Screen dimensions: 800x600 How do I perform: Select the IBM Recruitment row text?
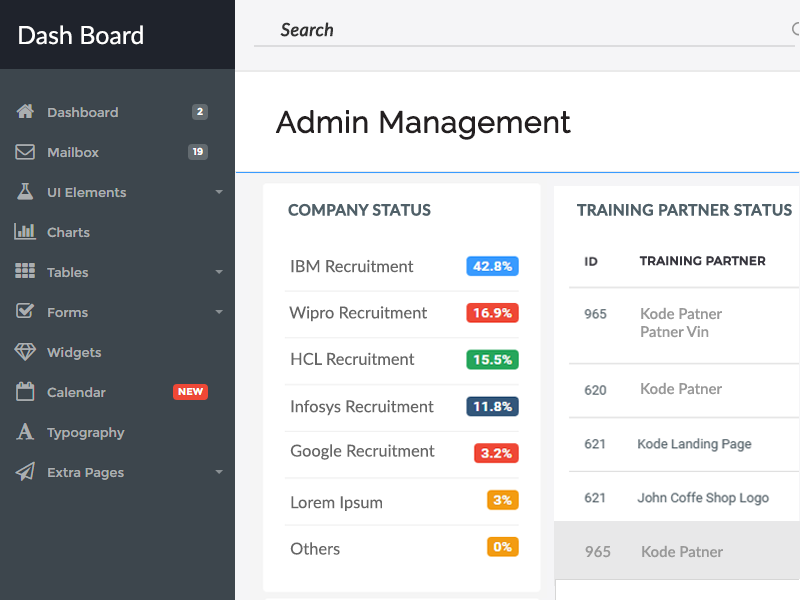(x=352, y=266)
